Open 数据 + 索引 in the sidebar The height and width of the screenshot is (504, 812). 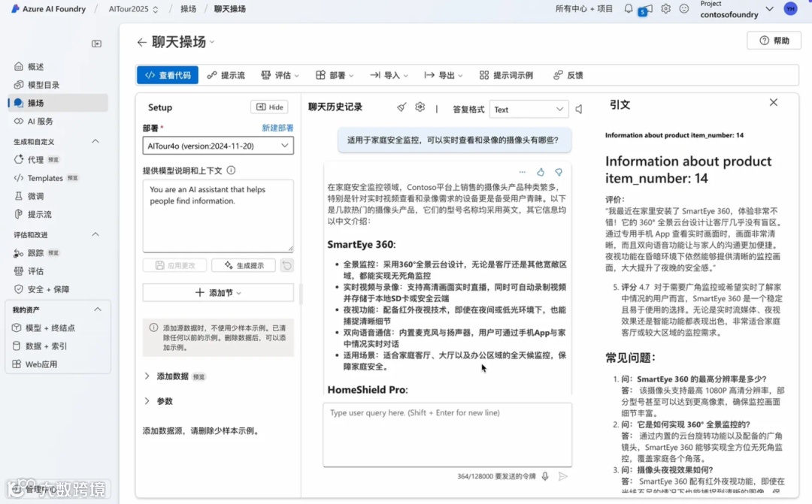[x=58, y=346]
